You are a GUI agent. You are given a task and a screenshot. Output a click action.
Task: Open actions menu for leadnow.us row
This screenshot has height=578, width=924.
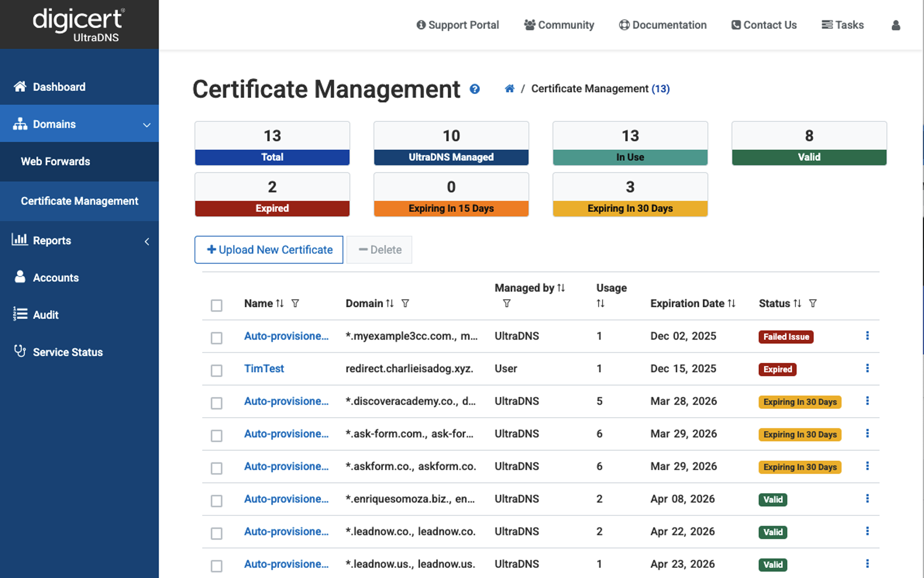click(x=867, y=564)
